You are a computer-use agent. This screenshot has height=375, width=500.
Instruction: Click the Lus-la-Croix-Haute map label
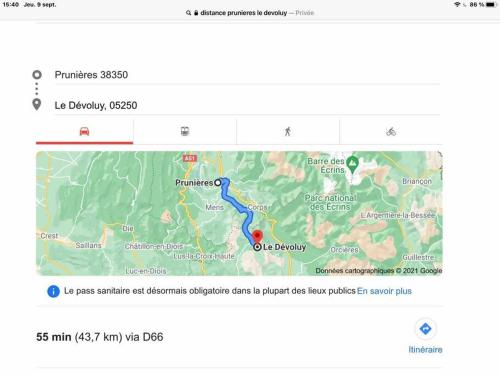(204, 256)
